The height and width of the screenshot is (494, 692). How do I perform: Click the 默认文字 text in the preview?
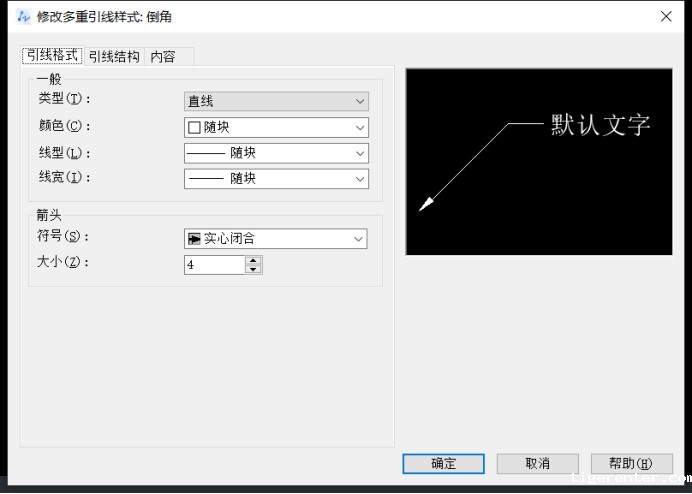click(x=600, y=125)
